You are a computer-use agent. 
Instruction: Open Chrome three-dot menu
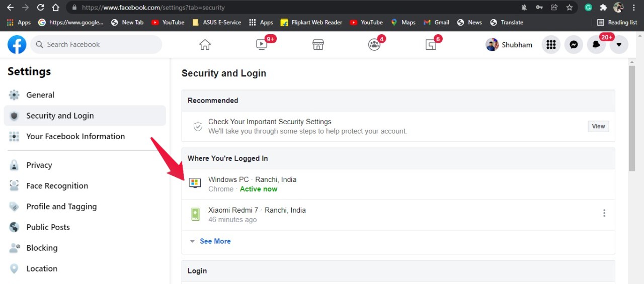tap(634, 8)
